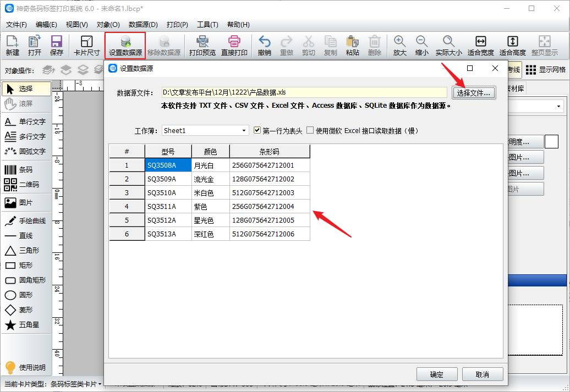Select the 单行文字 single-line text tool
Screen dimensions: 570x392
pos(26,122)
